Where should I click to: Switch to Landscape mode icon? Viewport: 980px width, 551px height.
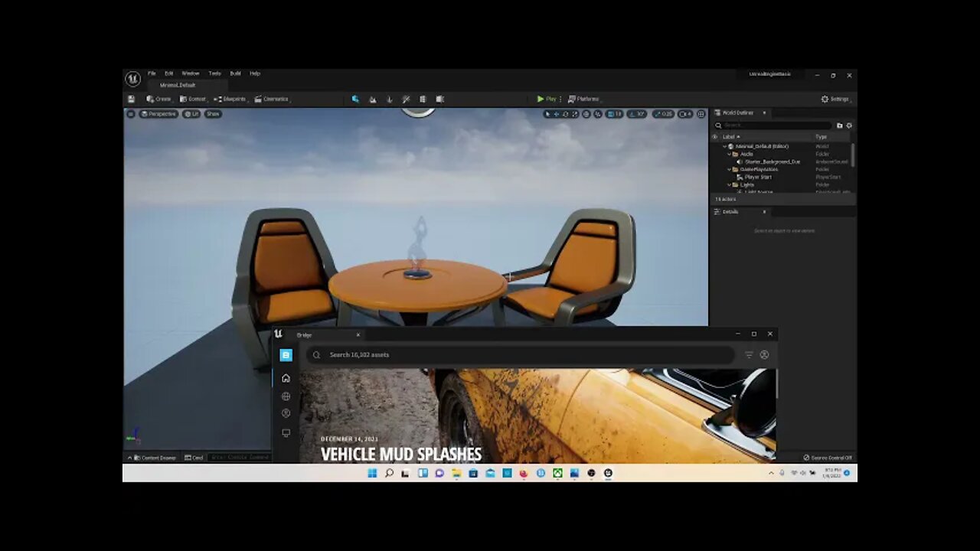pyautogui.click(x=373, y=99)
